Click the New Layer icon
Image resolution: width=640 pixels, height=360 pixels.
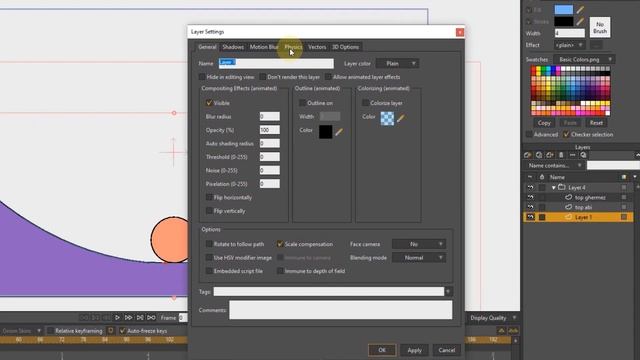(x=528, y=155)
